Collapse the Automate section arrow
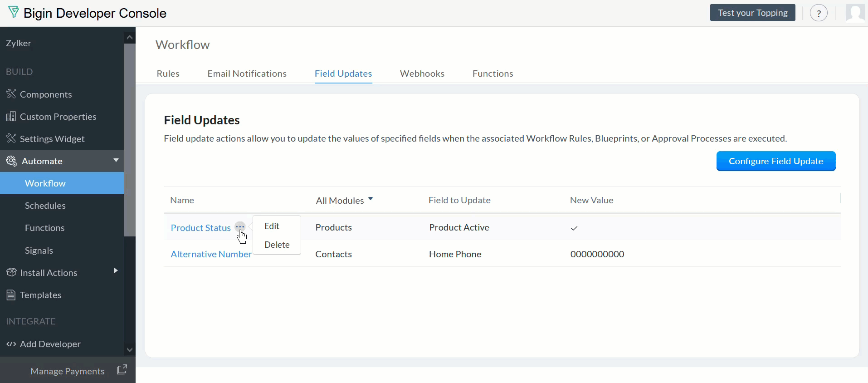The width and height of the screenshot is (868, 383). click(116, 160)
